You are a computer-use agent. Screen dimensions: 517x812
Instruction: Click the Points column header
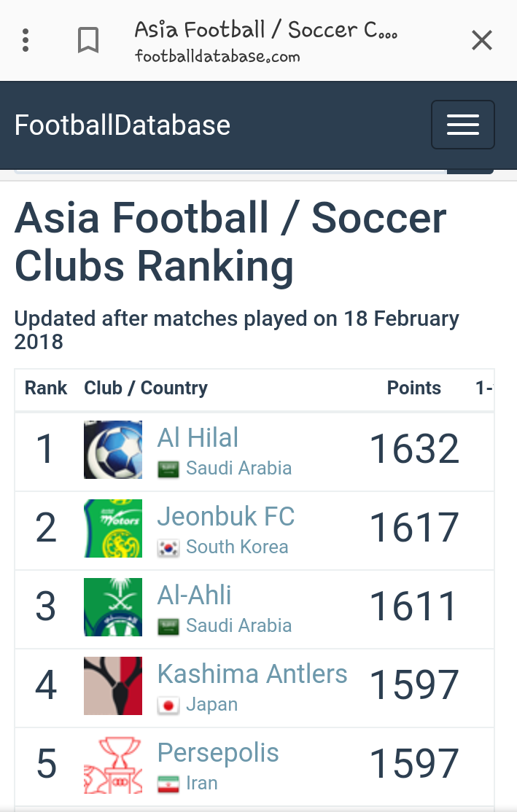[x=414, y=388]
